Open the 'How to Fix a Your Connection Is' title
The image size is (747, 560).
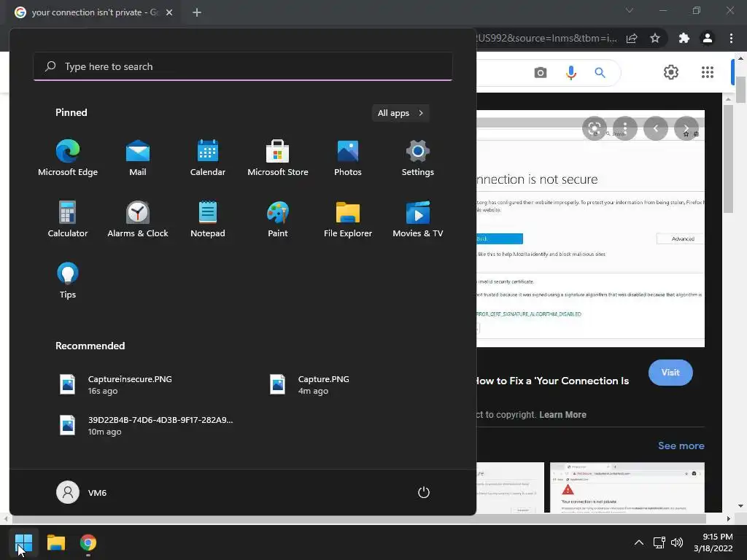click(x=553, y=381)
